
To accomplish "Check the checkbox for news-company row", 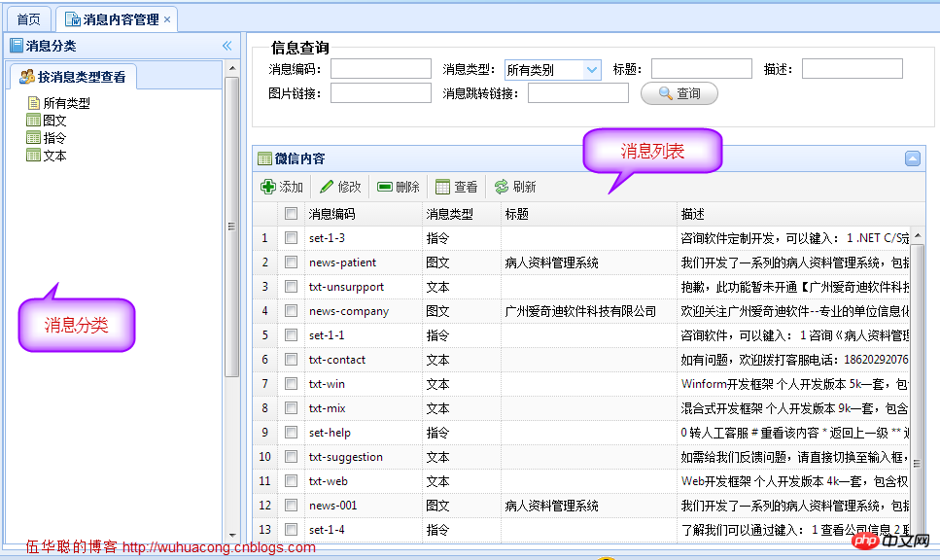I will tap(290, 310).
